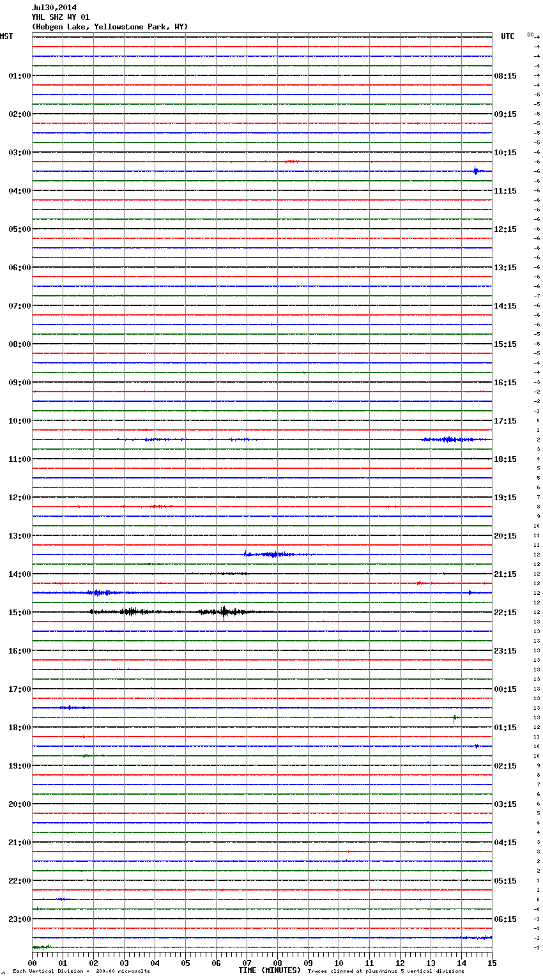Screen dimensions: 543x980
Task: Click the 22:15 UTC time label
Action: click(505, 613)
